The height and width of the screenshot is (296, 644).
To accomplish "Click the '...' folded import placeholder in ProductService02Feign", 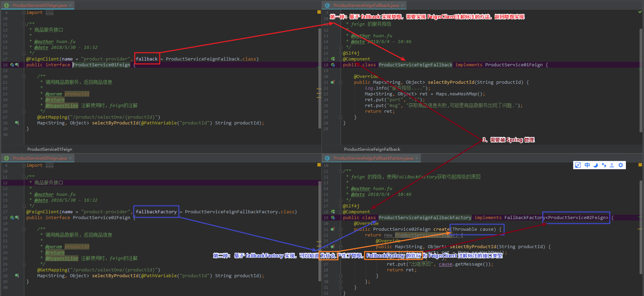I will (50, 165).
